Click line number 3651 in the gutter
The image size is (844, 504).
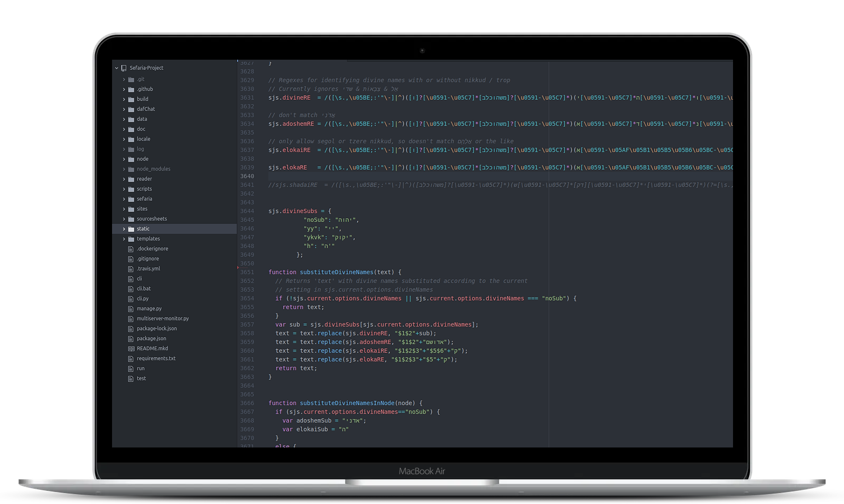247,273
